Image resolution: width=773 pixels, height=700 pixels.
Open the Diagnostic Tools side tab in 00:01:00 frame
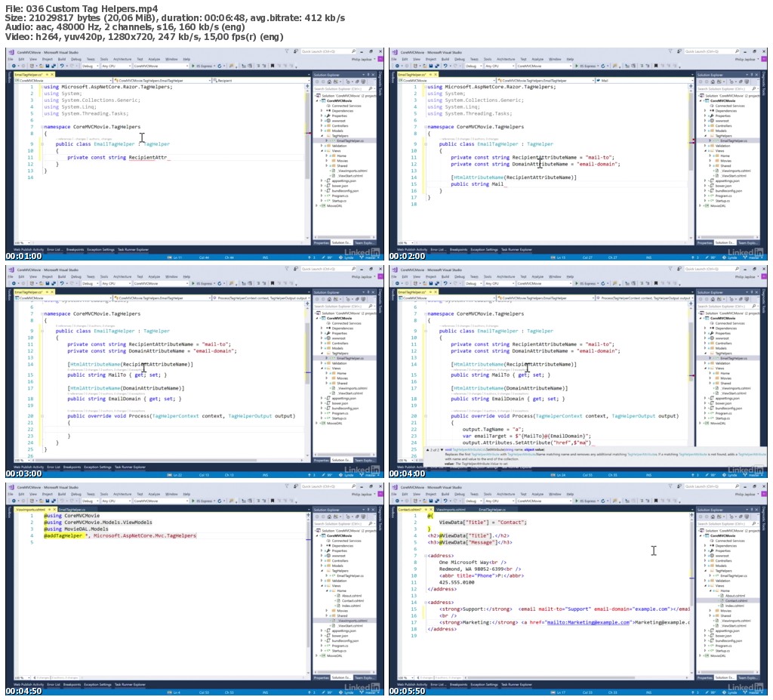[380, 83]
